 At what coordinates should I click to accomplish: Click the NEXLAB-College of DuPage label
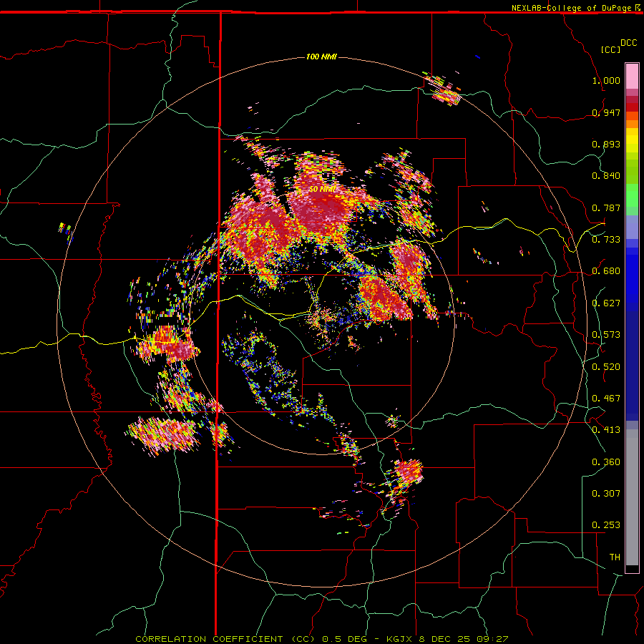pos(571,8)
